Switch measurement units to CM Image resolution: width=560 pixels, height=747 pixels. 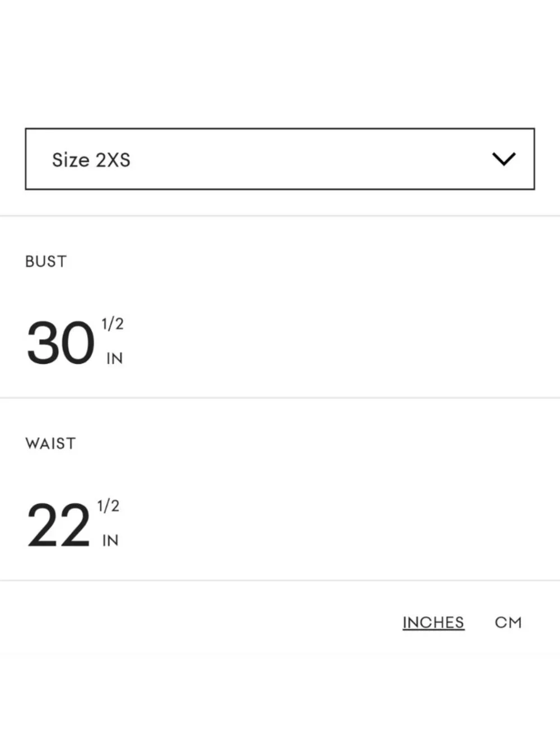[508, 623]
